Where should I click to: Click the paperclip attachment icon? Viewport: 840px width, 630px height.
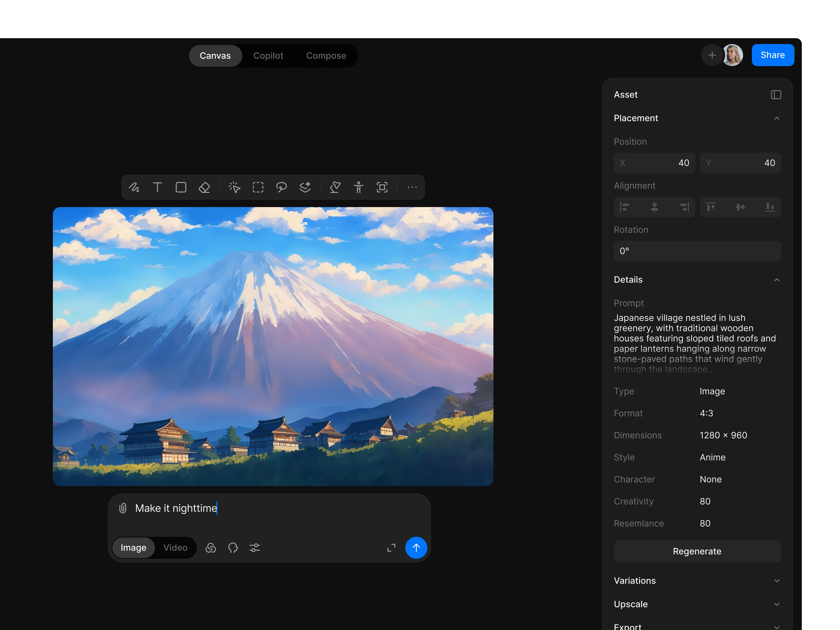pyautogui.click(x=123, y=508)
